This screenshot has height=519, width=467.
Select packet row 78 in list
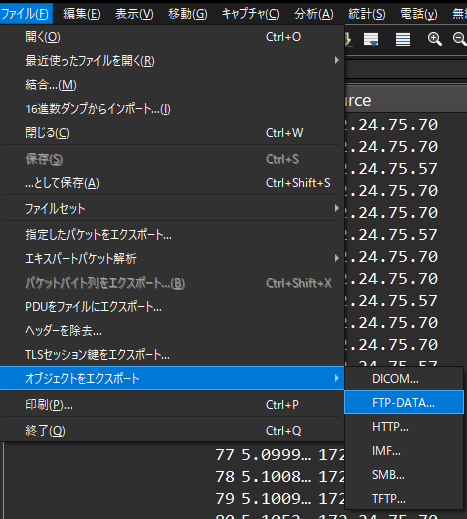(x=280, y=477)
